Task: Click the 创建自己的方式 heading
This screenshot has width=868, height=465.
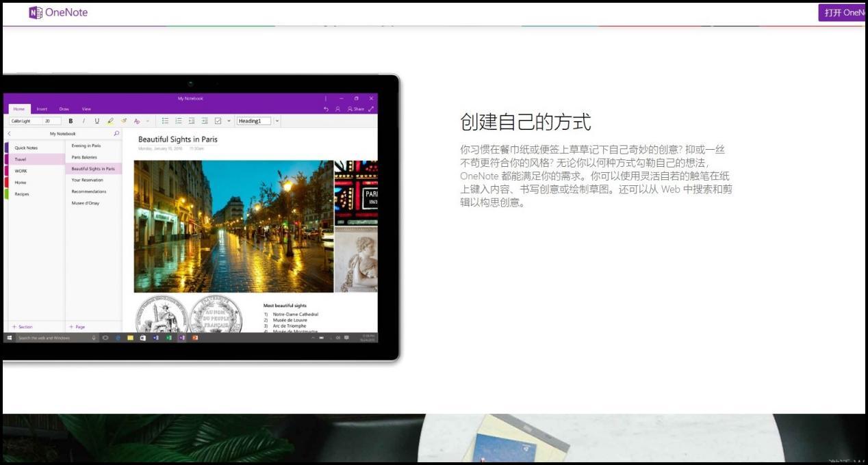Action: point(525,122)
